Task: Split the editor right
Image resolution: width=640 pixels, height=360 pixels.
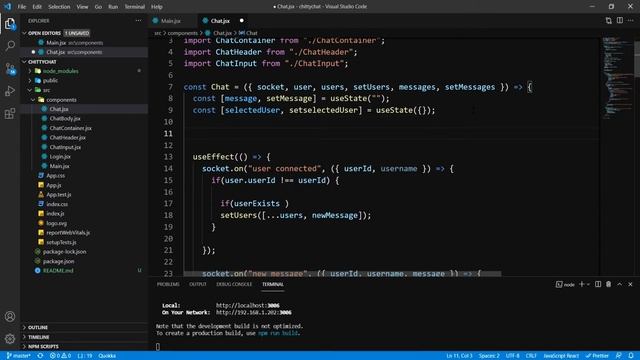Action: (620, 20)
